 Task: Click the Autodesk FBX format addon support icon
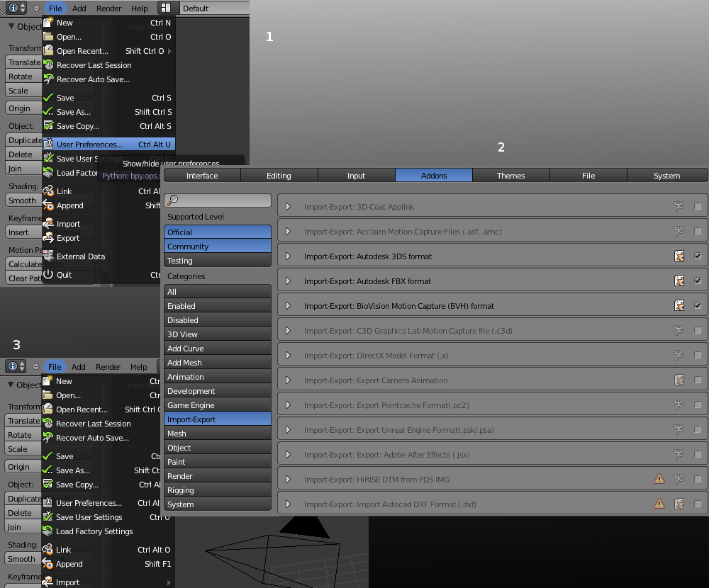tap(679, 281)
